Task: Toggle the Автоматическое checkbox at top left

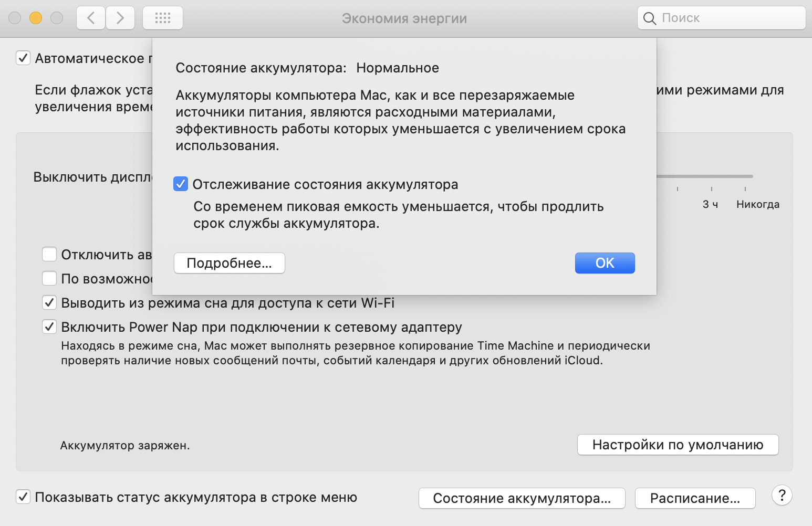Action: point(23,58)
